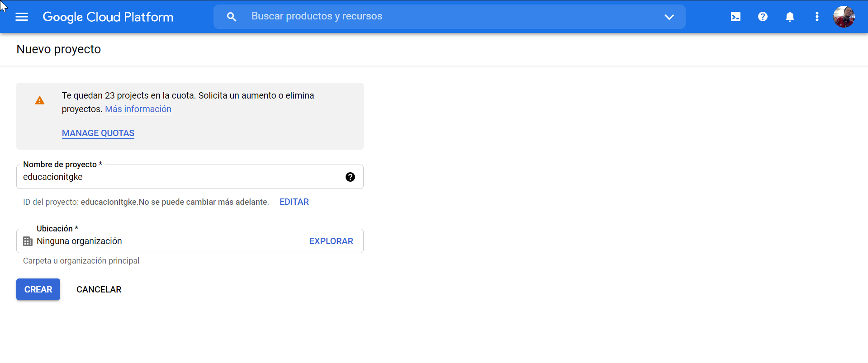Click the search magnifier icon

click(232, 17)
